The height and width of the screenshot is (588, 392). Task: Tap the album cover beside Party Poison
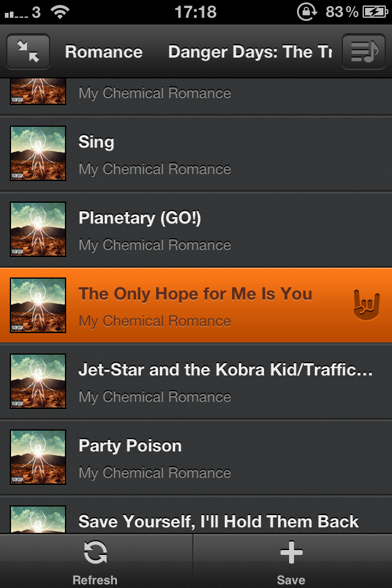38,458
